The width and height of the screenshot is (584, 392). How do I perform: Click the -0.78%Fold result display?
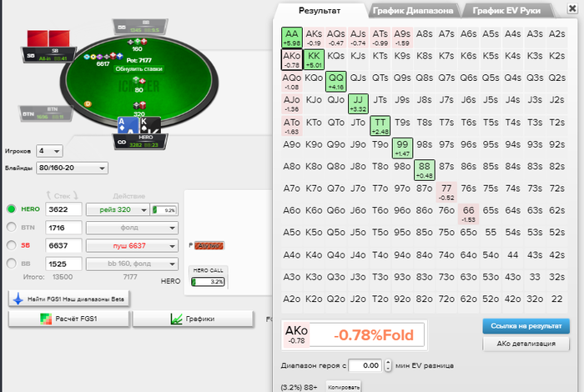click(x=367, y=335)
